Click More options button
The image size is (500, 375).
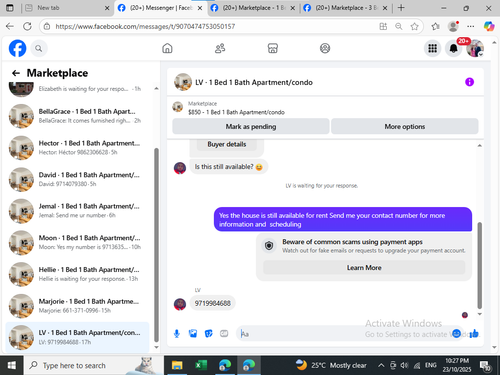405,126
